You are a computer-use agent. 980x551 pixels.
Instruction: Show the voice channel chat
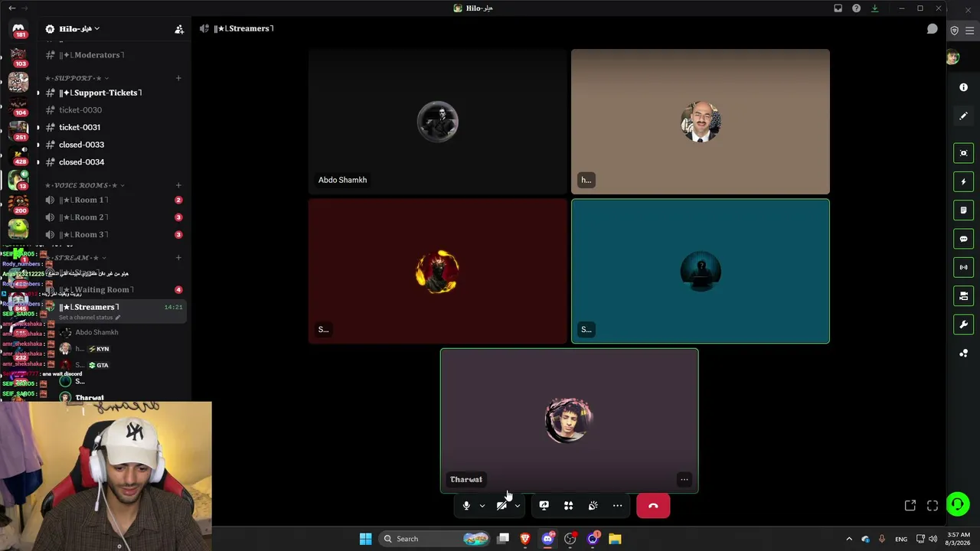click(932, 29)
